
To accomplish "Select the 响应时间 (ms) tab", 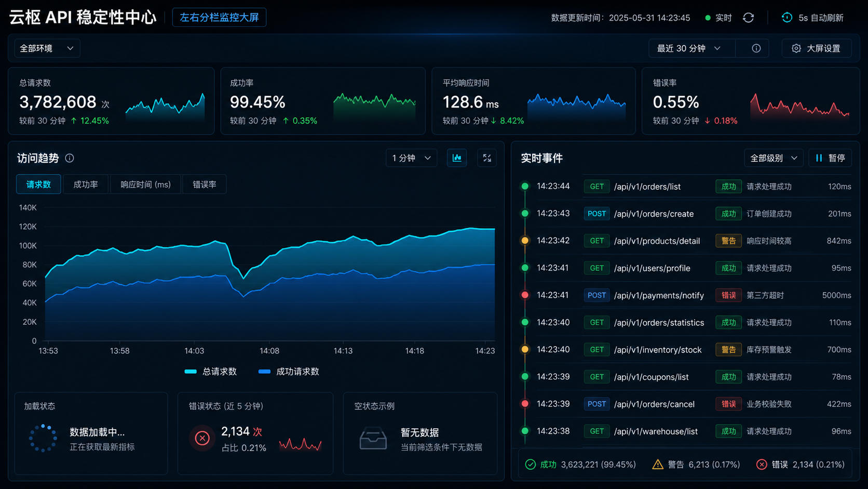I will coord(145,184).
